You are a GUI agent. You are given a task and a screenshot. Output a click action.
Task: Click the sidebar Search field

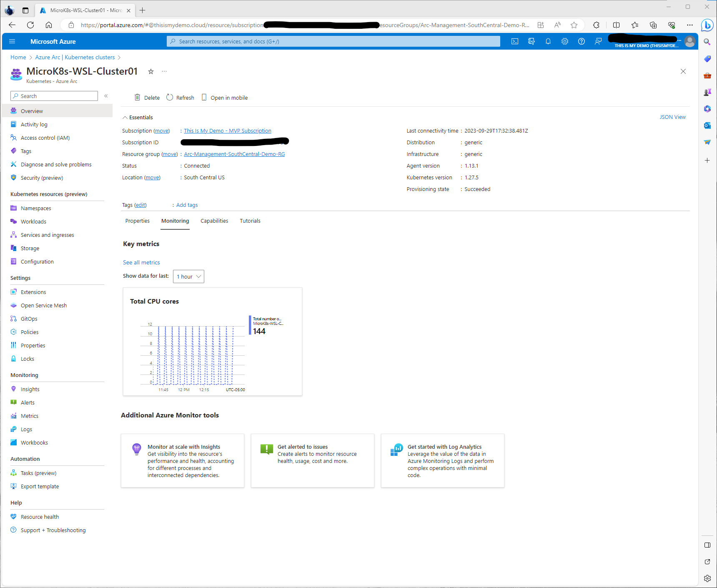(54, 96)
